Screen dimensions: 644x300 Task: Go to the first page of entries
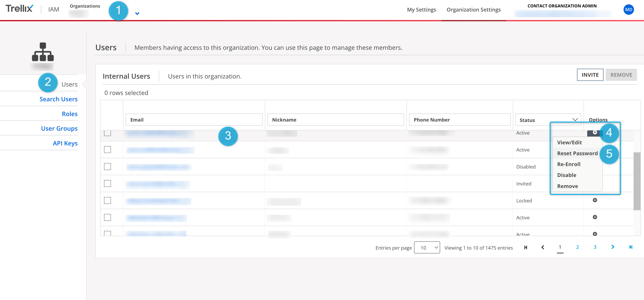tap(525, 247)
